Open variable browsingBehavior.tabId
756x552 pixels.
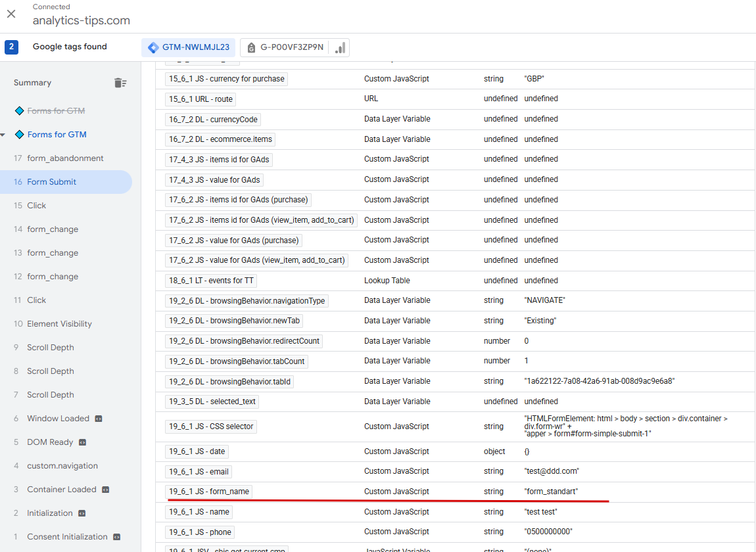click(x=229, y=381)
